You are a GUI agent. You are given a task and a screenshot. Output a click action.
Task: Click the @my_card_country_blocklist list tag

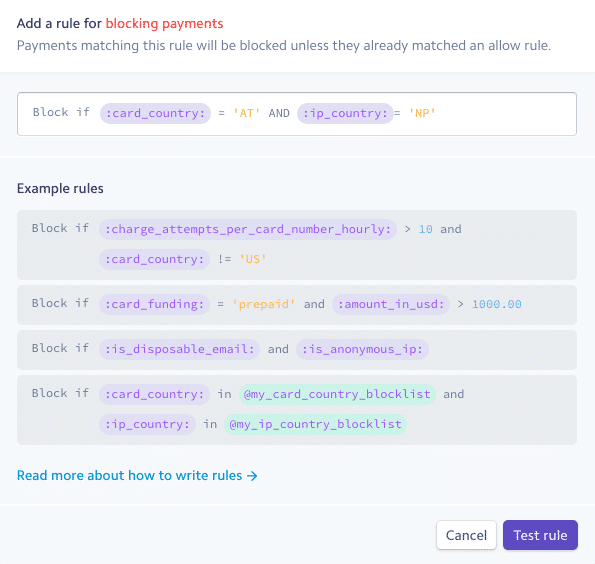(x=337, y=394)
